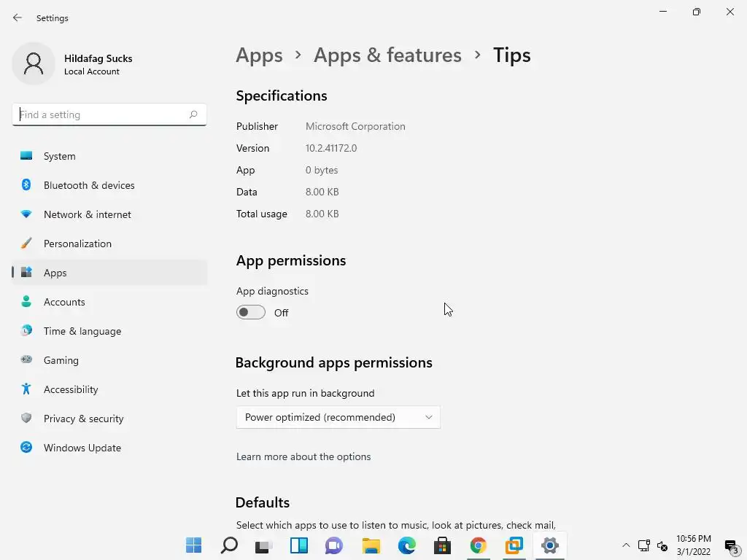Go back using the Settings back arrow
747x560 pixels.
tap(18, 17)
